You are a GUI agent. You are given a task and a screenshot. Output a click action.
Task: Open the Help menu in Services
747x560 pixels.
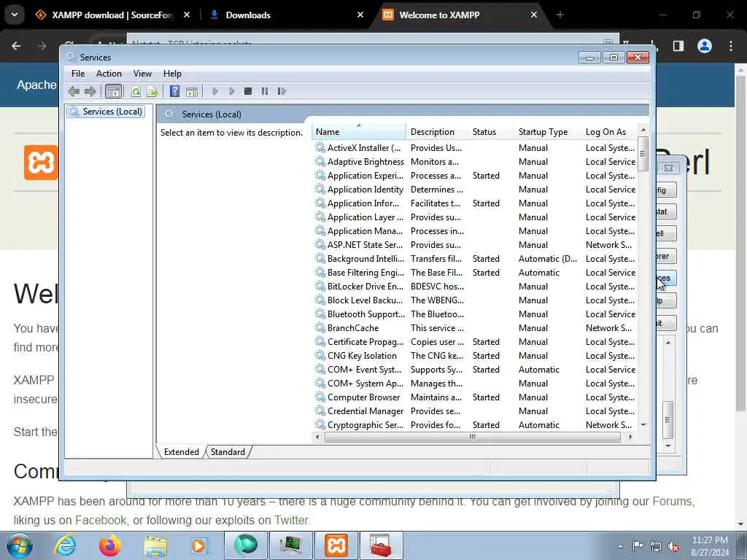(172, 74)
